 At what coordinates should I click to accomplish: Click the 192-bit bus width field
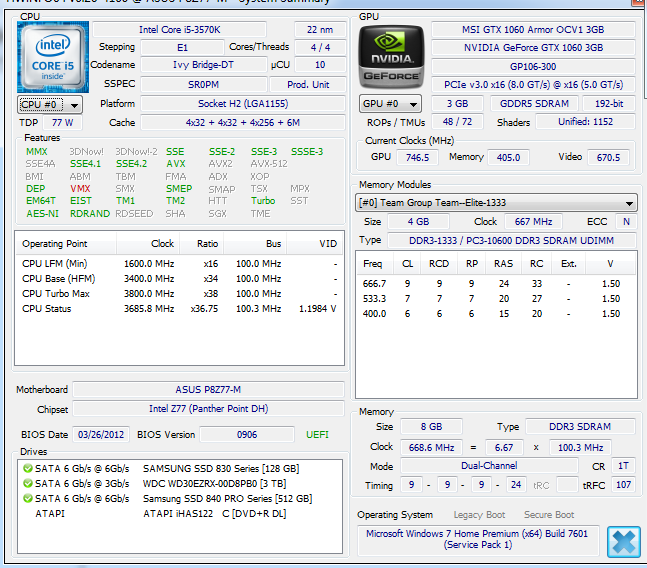[x=609, y=104]
